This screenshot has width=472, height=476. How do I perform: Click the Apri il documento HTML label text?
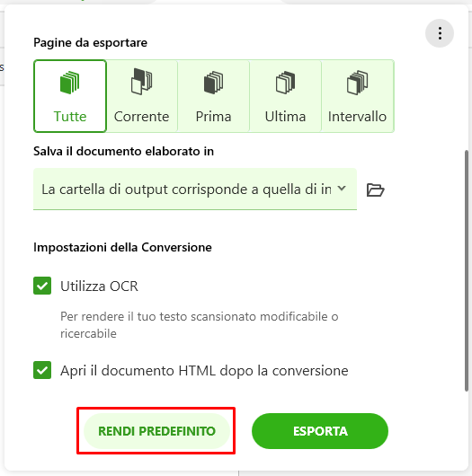pyautogui.click(x=204, y=371)
